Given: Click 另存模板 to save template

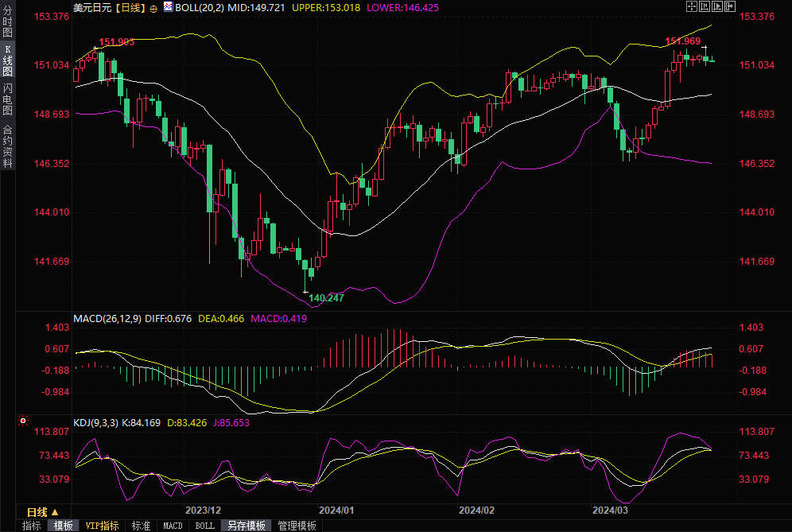Looking at the screenshot, I should pyautogui.click(x=246, y=526).
